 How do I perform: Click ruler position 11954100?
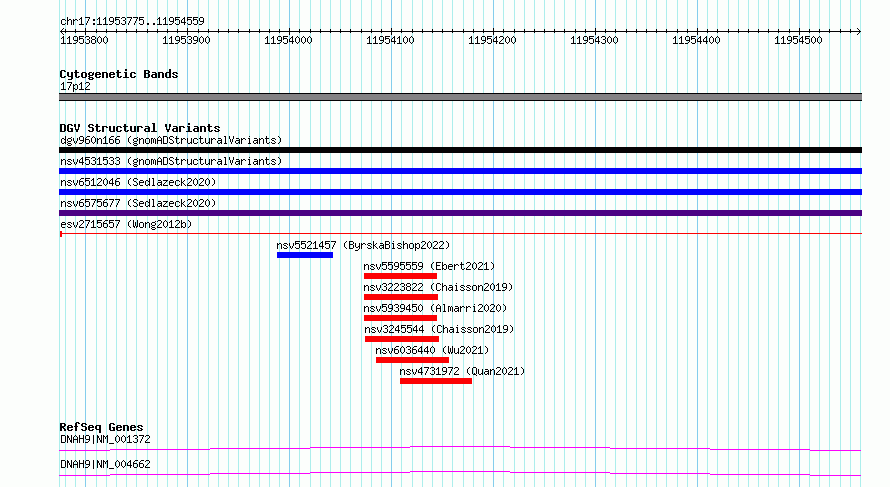click(x=391, y=40)
